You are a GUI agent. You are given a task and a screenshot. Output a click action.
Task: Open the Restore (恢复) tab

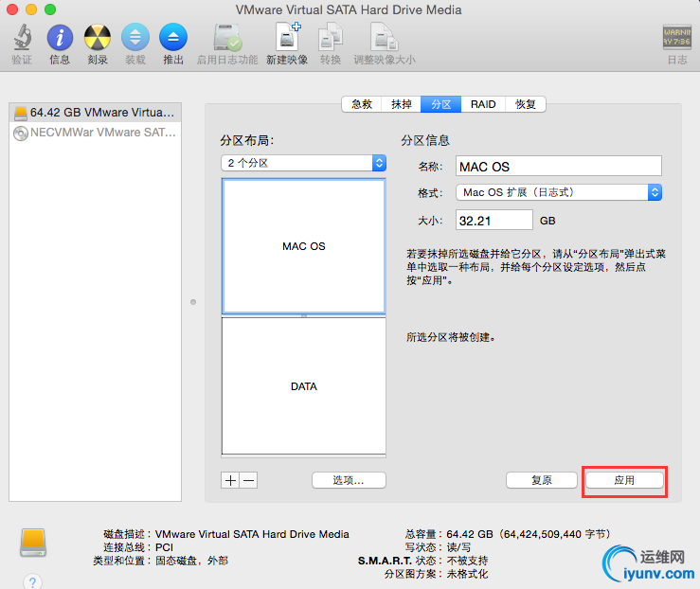[526, 104]
